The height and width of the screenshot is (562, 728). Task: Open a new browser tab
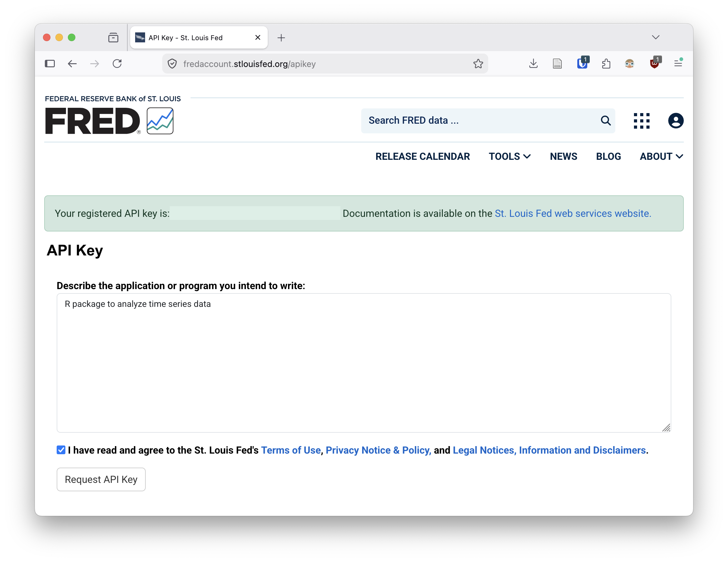[281, 38]
